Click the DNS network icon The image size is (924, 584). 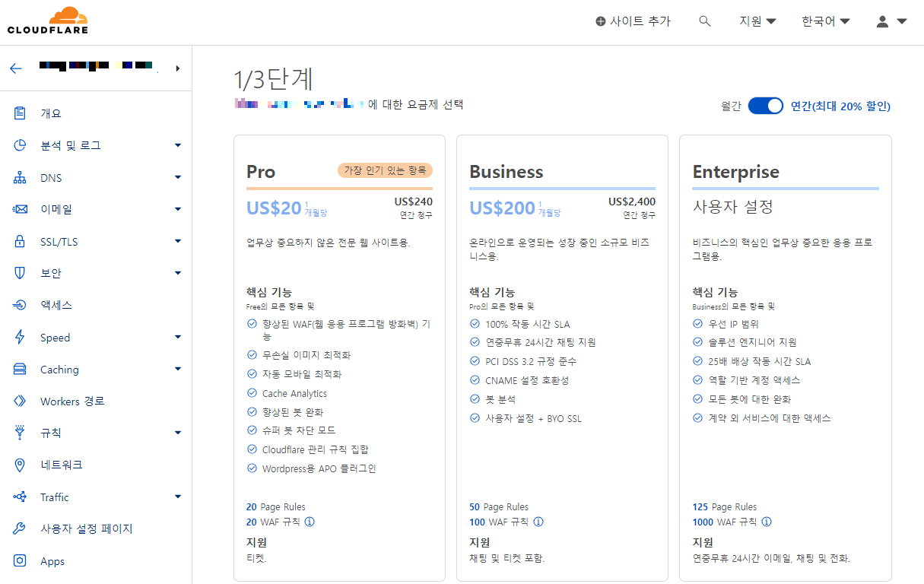(21, 178)
